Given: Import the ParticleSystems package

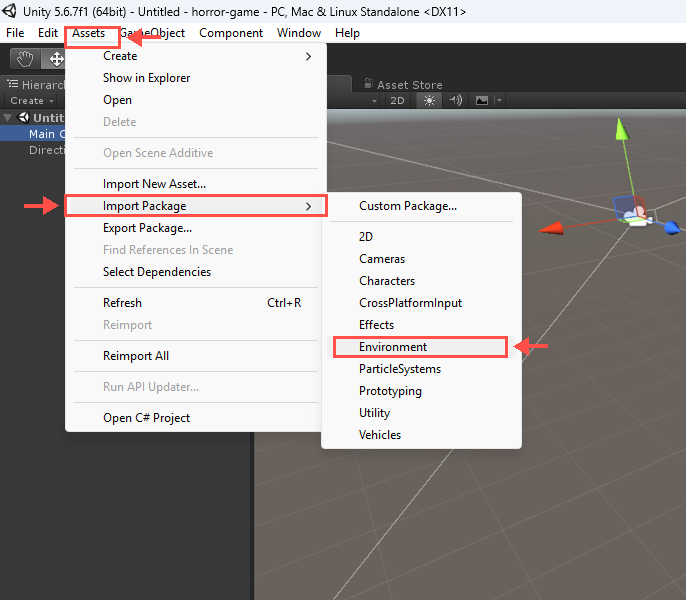Looking at the screenshot, I should click(421, 369).
